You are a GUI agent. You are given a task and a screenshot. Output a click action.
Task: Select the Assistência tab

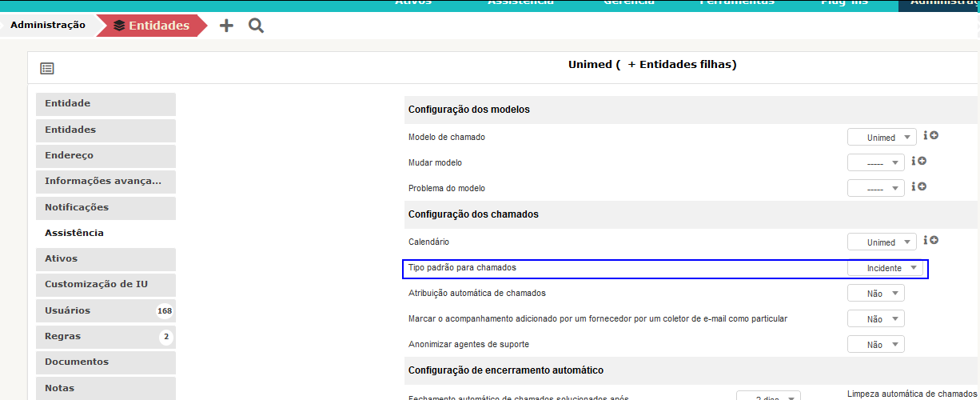pos(106,233)
